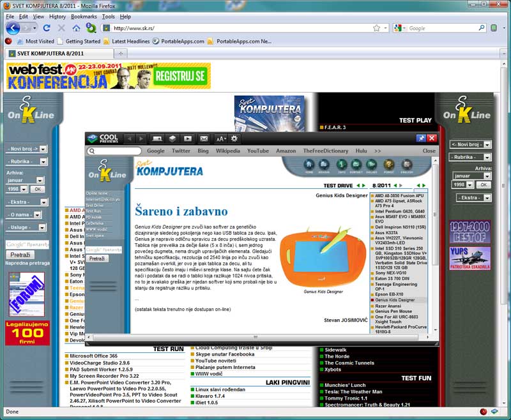Open a new tab with plus button

(121, 54)
